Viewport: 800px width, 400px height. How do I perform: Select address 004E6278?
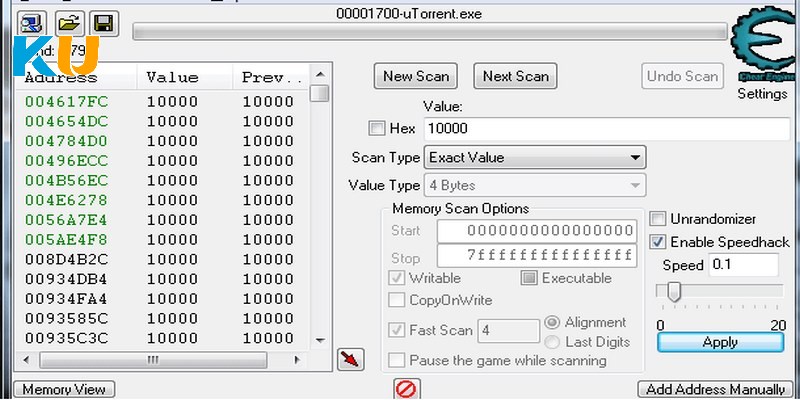[x=66, y=200]
